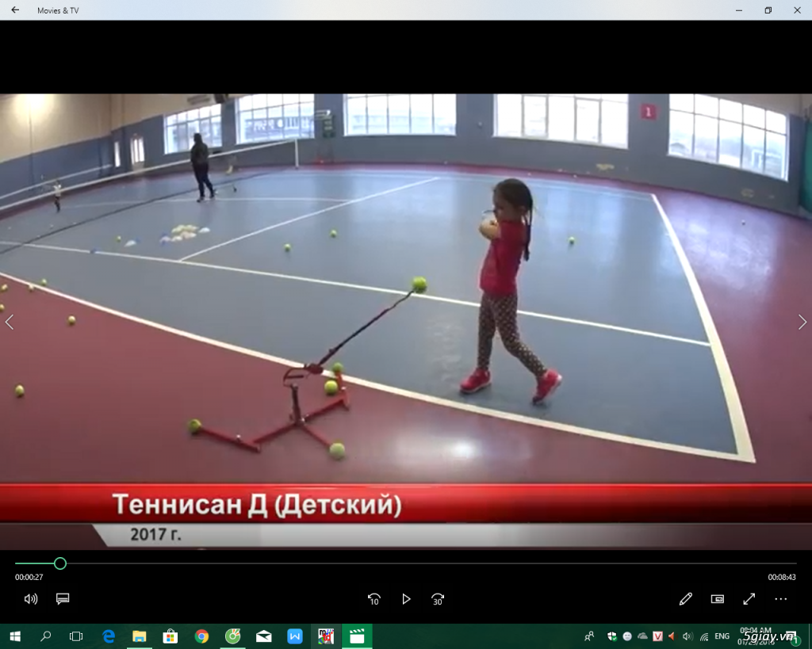
Task: Switch to Movies & TV taskbar icon
Action: coord(357,636)
